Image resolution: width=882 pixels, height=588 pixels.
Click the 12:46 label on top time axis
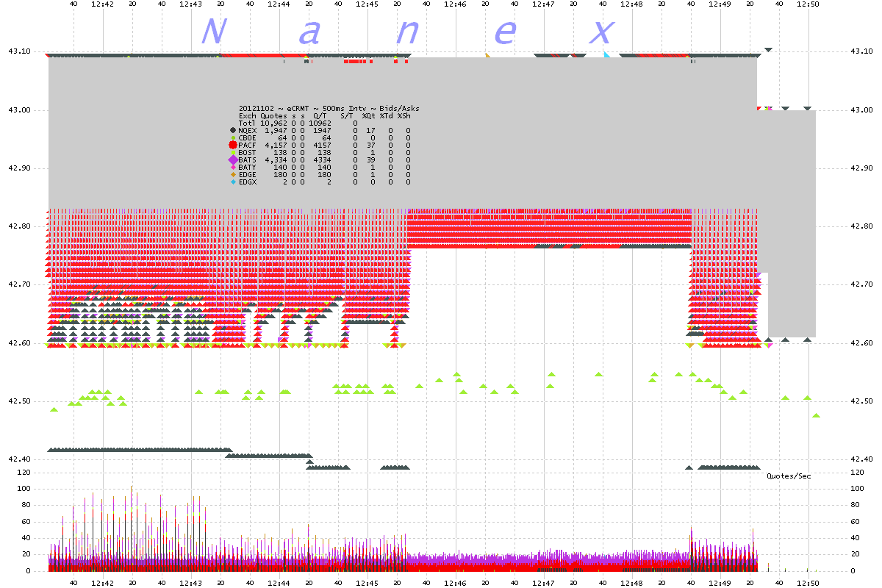pos(456,4)
